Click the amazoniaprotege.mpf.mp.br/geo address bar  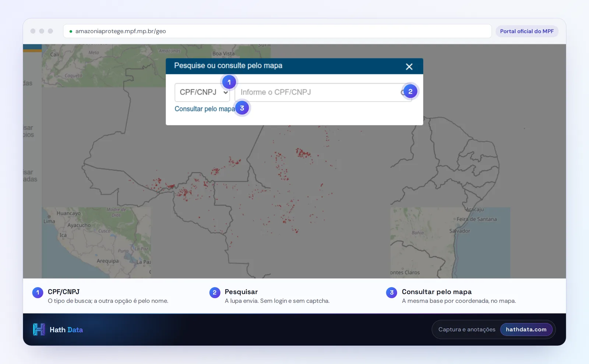point(278,31)
